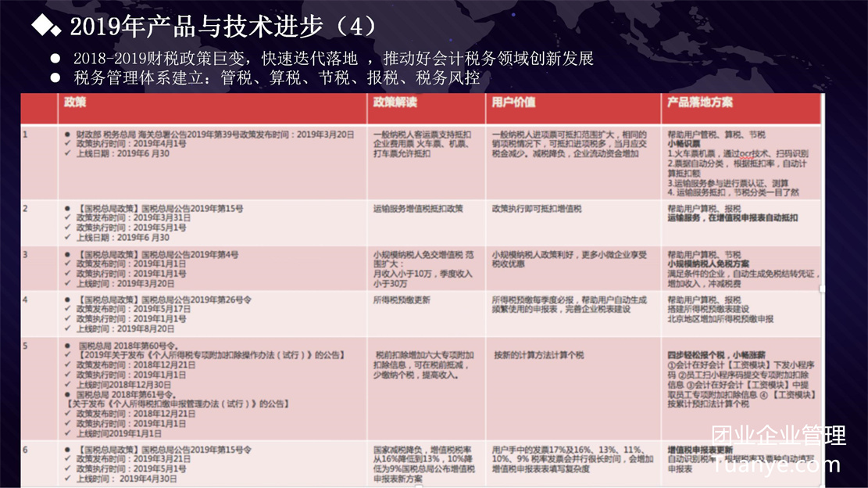868x488 pixels.
Task: Click bold "运输服务，在增值税申报表自动抵扣"
Action: tap(733, 218)
